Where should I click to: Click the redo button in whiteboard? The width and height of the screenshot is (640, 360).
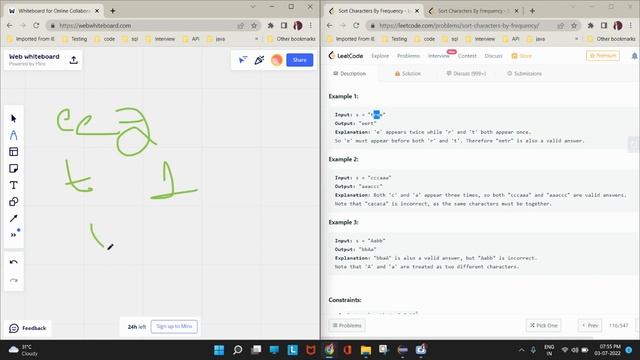pyautogui.click(x=13, y=280)
